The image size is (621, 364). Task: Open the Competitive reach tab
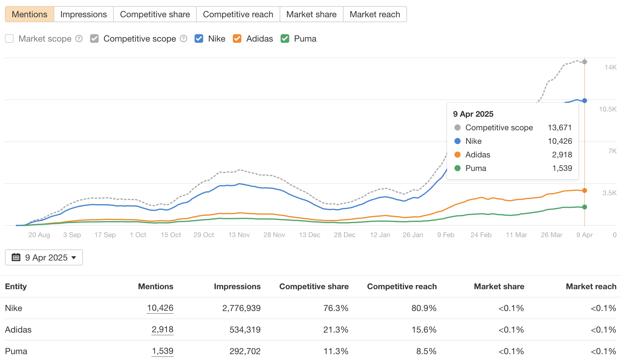[238, 14]
